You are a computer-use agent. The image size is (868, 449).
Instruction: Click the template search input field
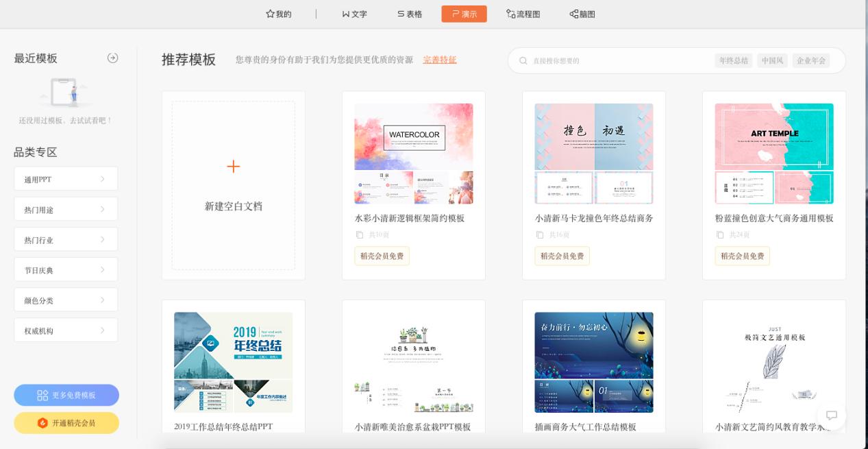[x=617, y=60]
